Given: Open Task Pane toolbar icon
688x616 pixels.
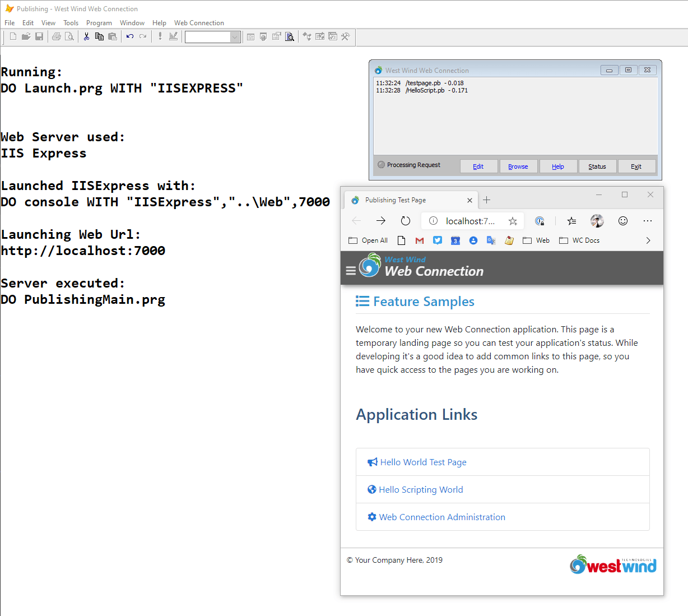Looking at the screenshot, I should click(x=333, y=36).
